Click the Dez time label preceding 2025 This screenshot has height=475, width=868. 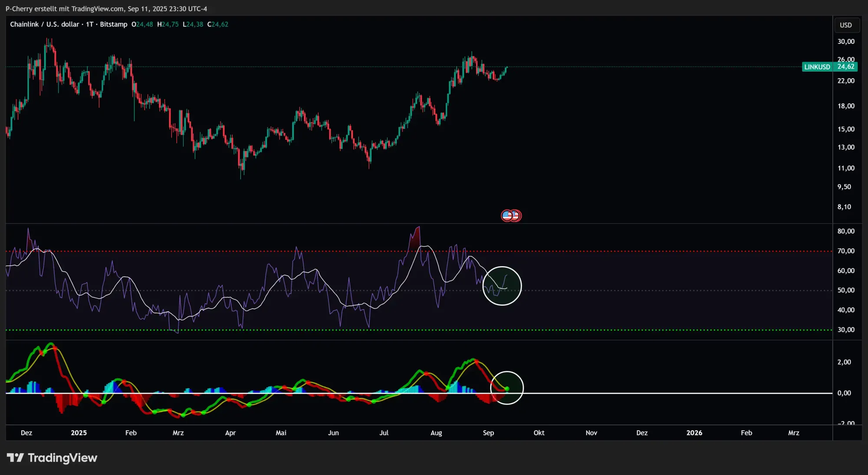point(26,433)
